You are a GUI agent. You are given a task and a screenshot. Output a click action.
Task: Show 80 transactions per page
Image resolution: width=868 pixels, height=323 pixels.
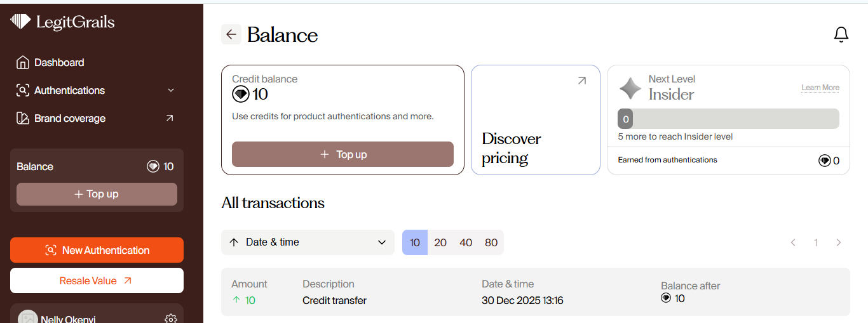click(491, 242)
